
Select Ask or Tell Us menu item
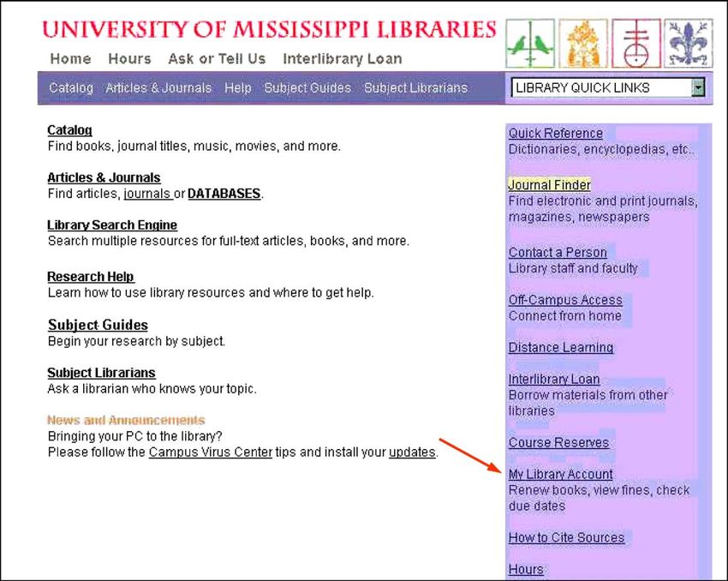(217, 59)
